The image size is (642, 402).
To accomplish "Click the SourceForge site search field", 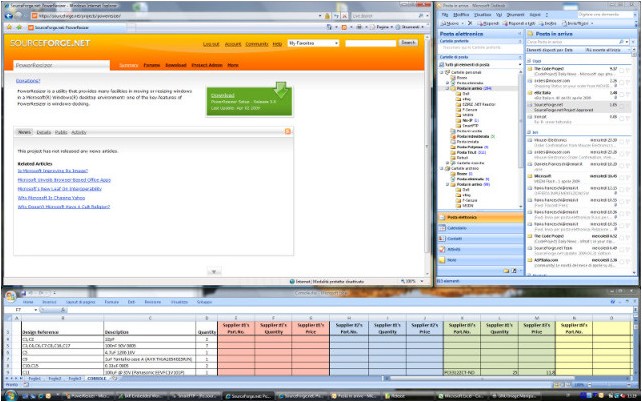I will point(371,43).
